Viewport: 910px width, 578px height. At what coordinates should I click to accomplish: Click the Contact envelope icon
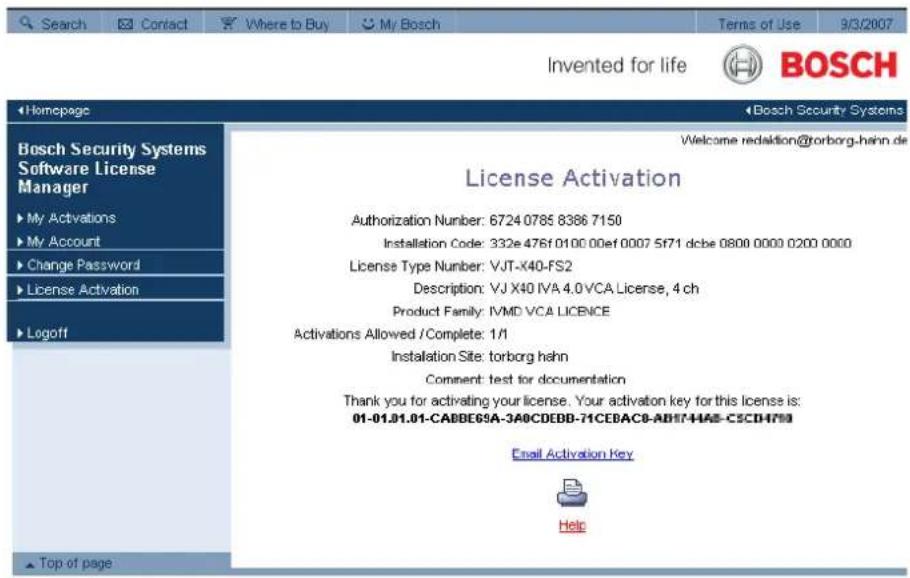[125, 24]
